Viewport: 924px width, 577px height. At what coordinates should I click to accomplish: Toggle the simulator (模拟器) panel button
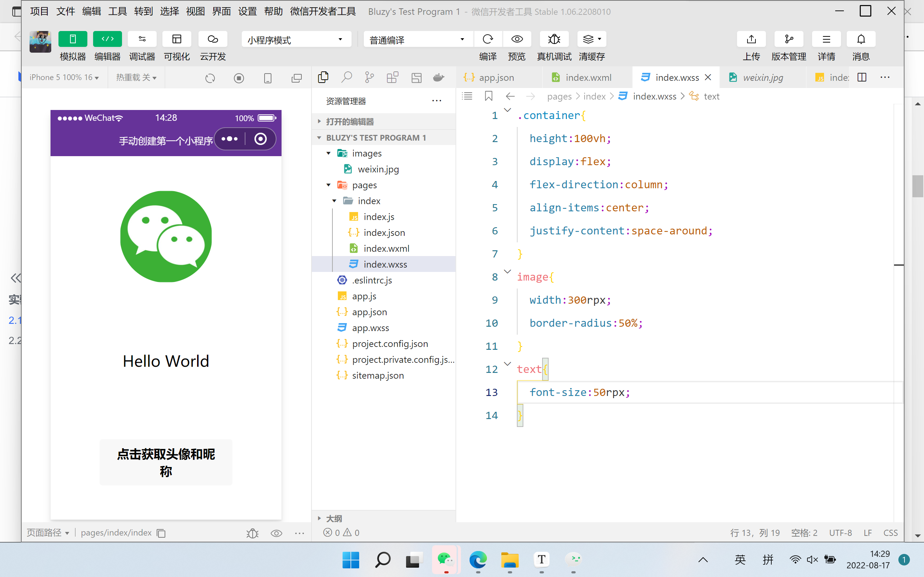(73, 39)
